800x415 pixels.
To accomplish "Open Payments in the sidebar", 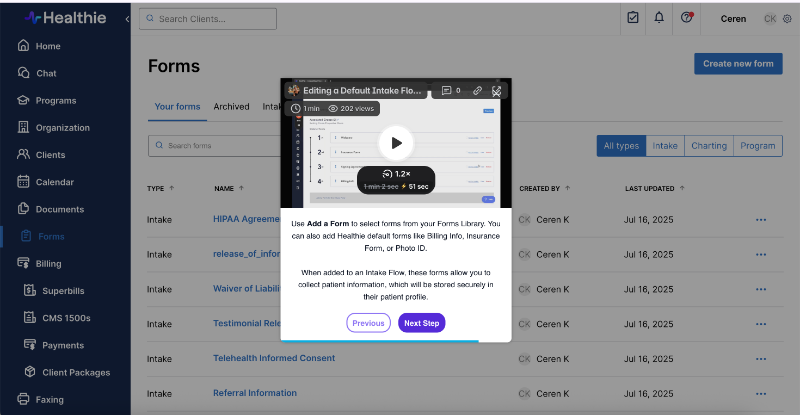I will pos(54,345).
